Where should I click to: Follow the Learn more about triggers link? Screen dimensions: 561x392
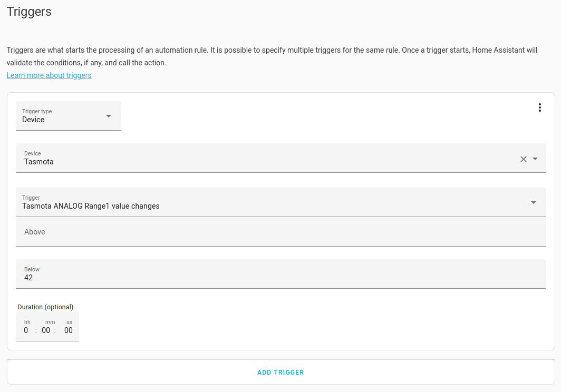(49, 75)
